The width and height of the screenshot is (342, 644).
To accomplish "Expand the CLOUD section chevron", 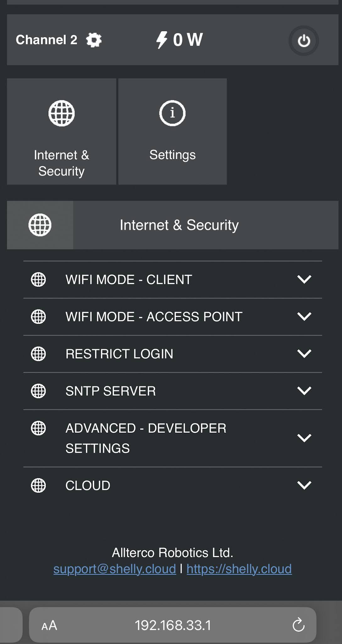I will pos(304,485).
